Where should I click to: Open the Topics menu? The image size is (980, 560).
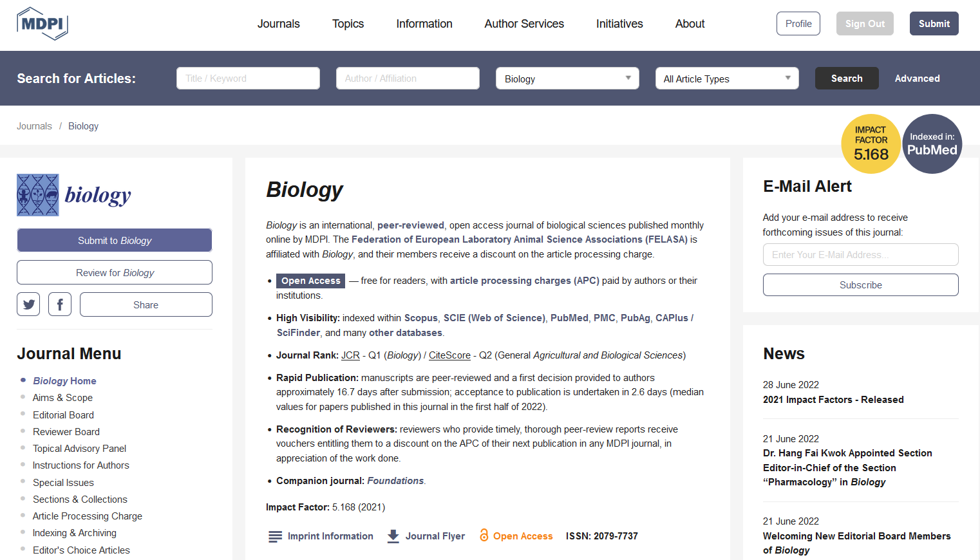tap(348, 24)
